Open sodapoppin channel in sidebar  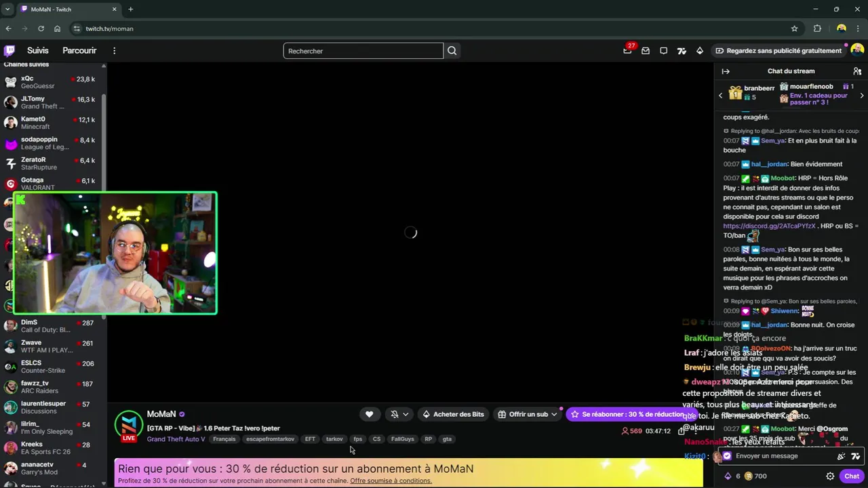tap(52, 143)
